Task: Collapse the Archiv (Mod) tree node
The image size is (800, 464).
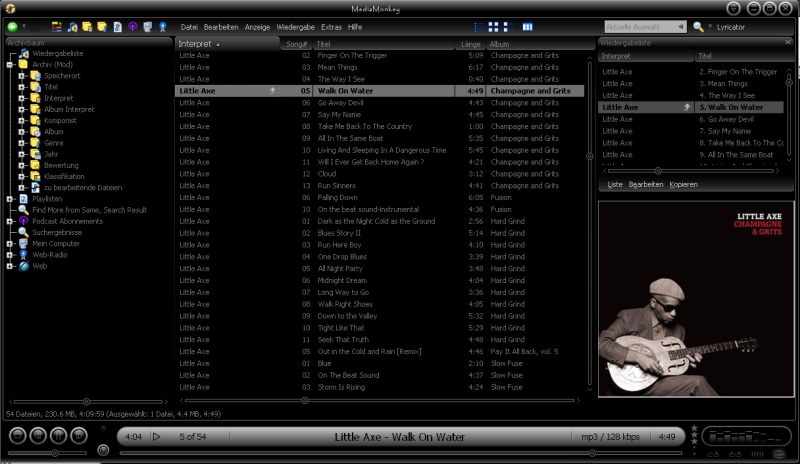Action: coord(10,64)
